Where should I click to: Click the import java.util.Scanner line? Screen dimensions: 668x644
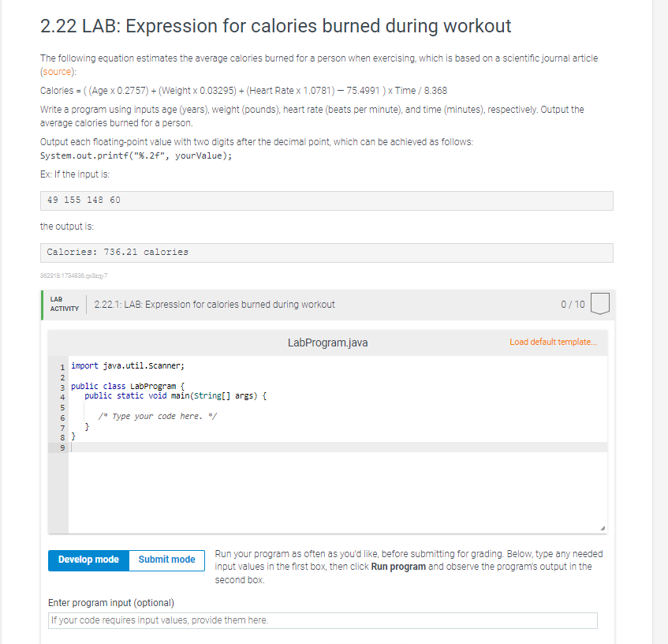click(x=126, y=365)
